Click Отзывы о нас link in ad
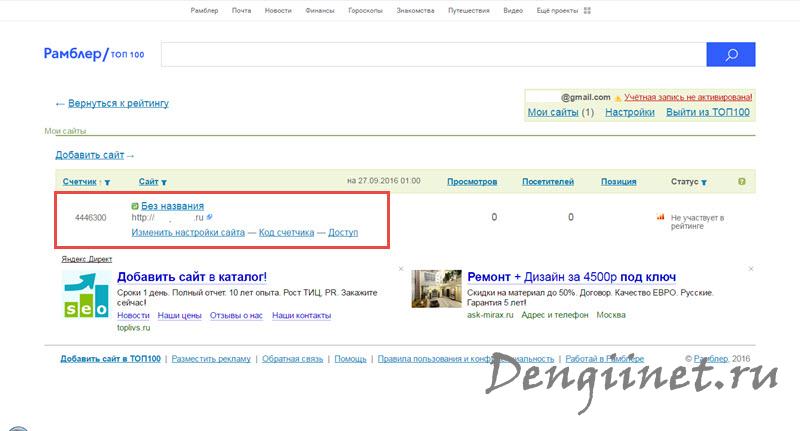Screen dimensions: 800x431 236,316
